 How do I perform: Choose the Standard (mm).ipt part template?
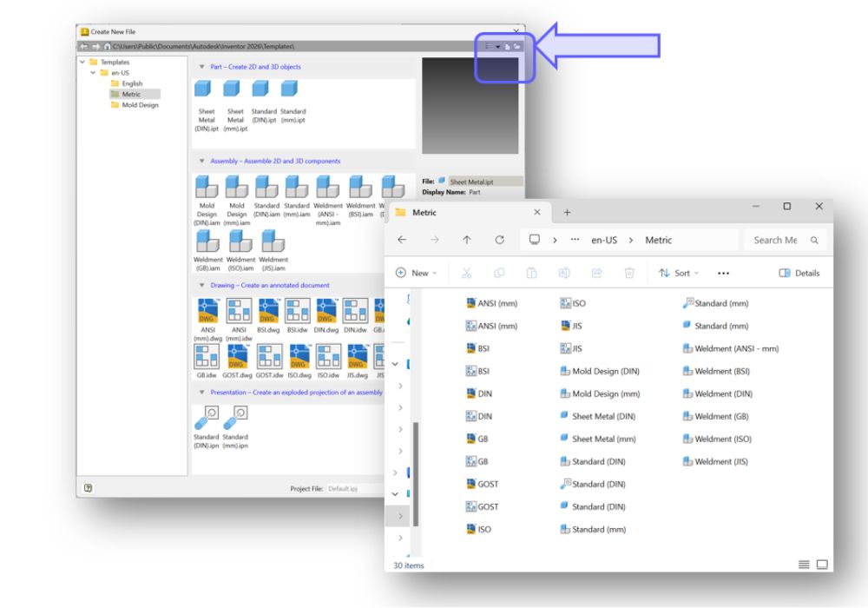click(292, 89)
